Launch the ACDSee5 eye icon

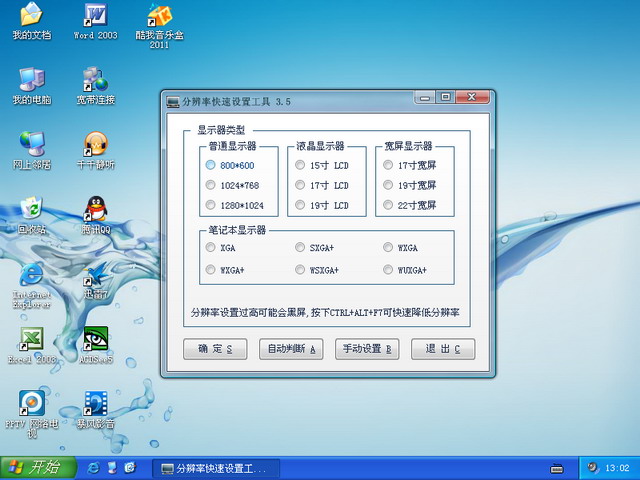click(96, 345)
